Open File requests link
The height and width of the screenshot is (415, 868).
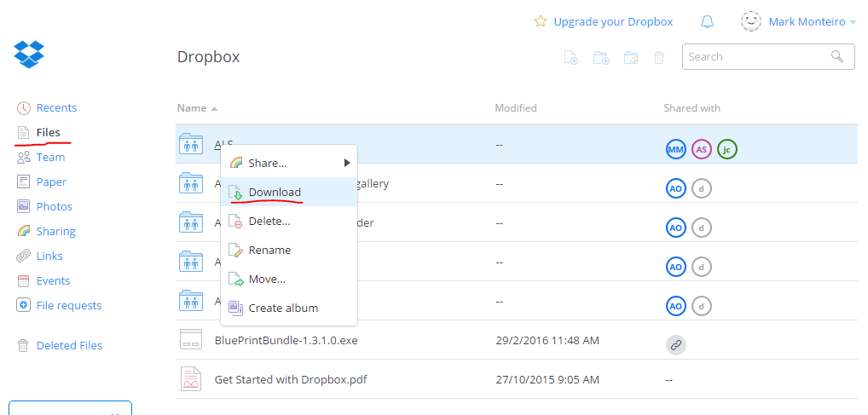[69, 305]
